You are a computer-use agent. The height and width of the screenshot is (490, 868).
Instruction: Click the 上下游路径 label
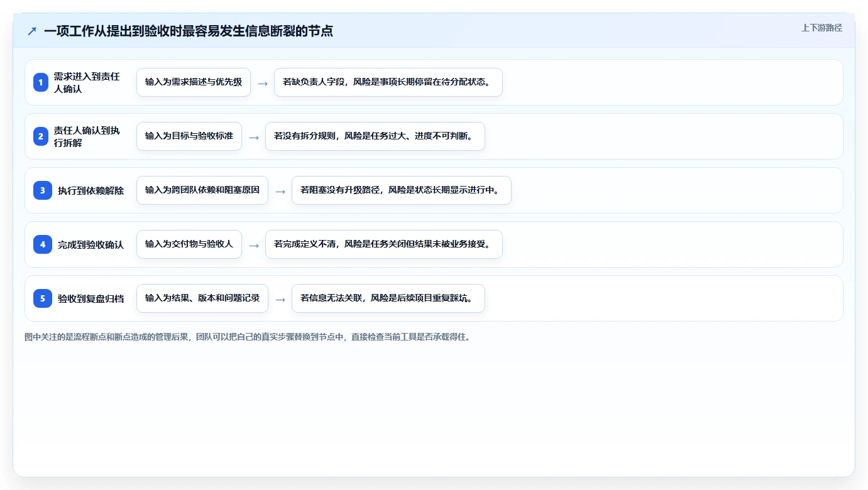pos(821,28)
